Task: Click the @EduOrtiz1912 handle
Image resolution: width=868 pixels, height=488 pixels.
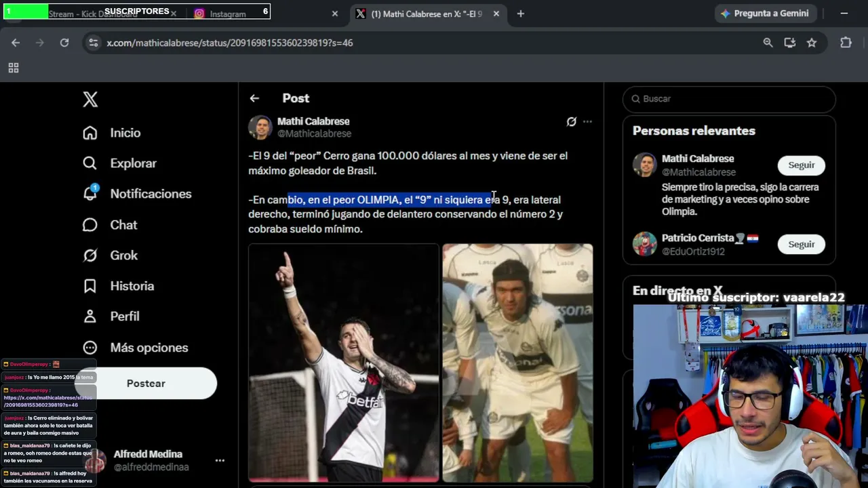Action: 693,251
